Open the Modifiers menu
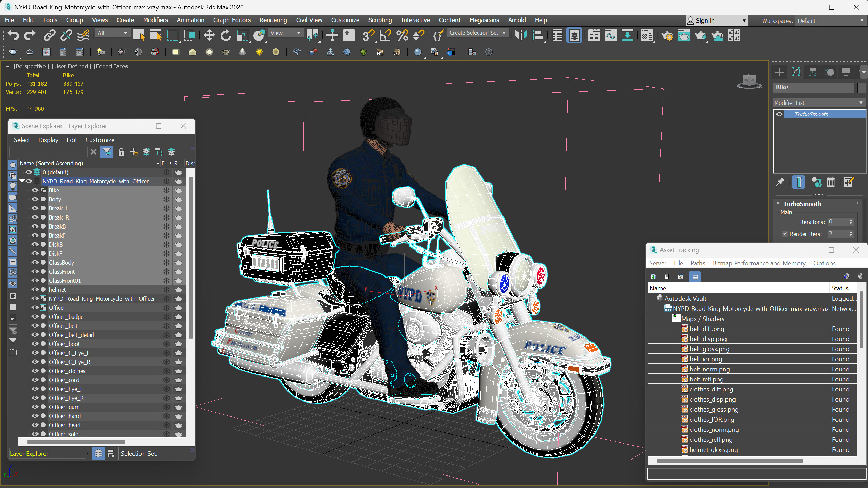 [x=155, y=20]
